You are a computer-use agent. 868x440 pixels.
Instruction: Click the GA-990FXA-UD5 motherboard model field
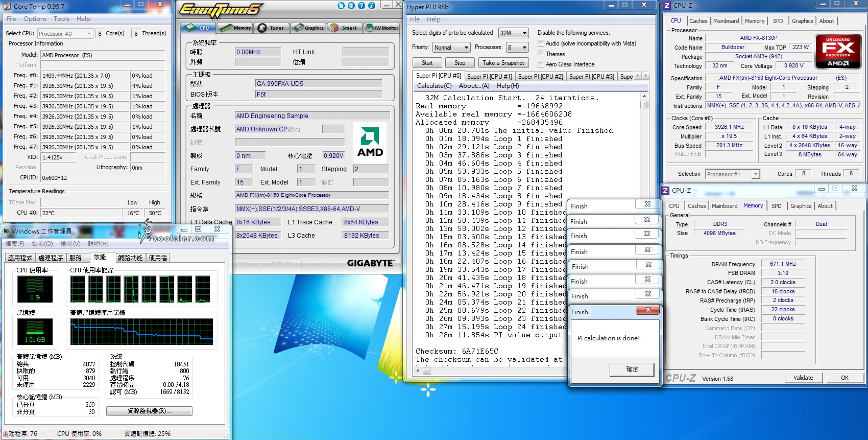pos(318,84)
